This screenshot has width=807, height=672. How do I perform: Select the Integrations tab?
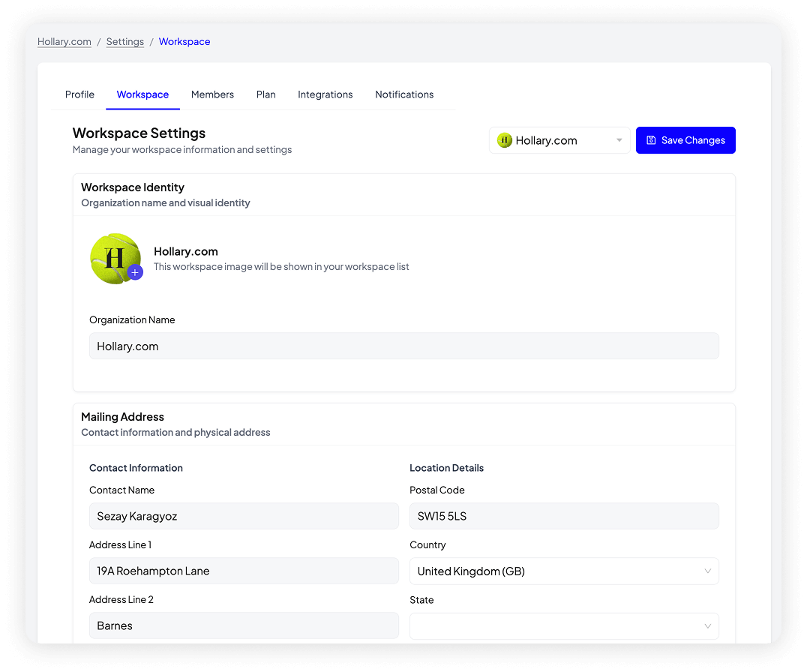[325, 94]
